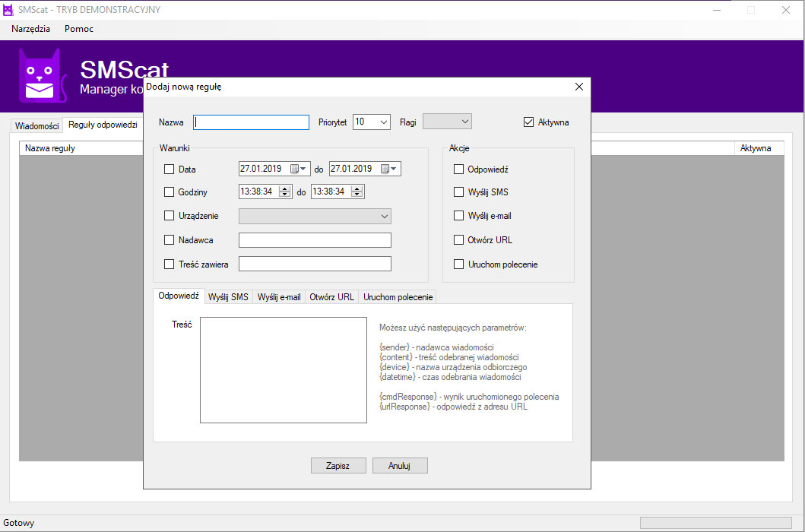Click the Anuluj button
The width and height of the screenshot is (805, 532).
[x=400, y=466]
